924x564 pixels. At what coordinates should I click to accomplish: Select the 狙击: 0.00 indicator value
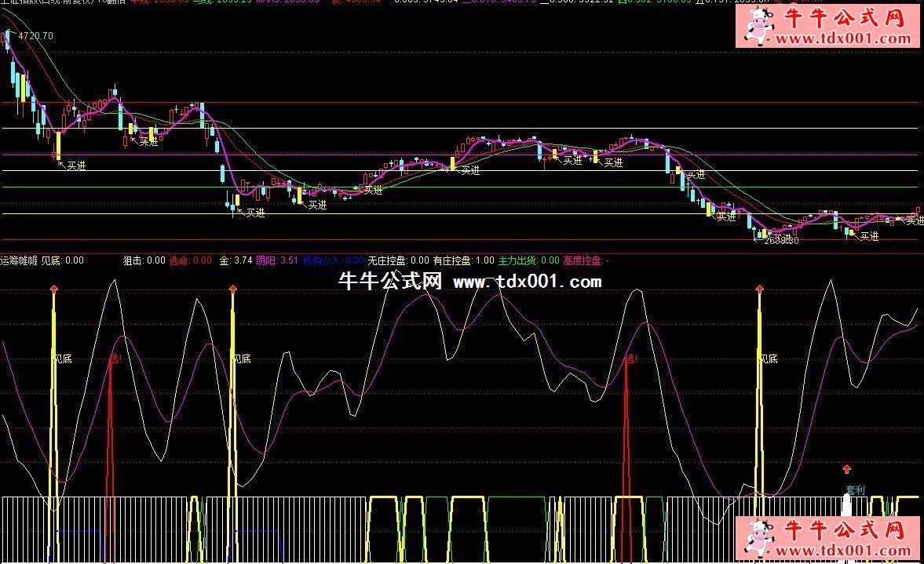tap(144, 260)
